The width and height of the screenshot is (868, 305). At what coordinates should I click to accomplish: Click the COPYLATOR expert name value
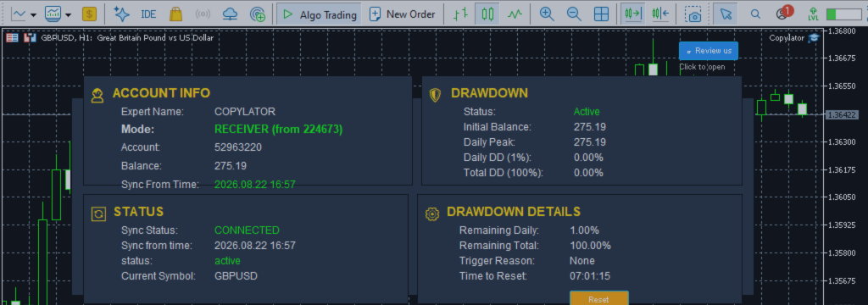pyautogui.click(x=245, y=111)
